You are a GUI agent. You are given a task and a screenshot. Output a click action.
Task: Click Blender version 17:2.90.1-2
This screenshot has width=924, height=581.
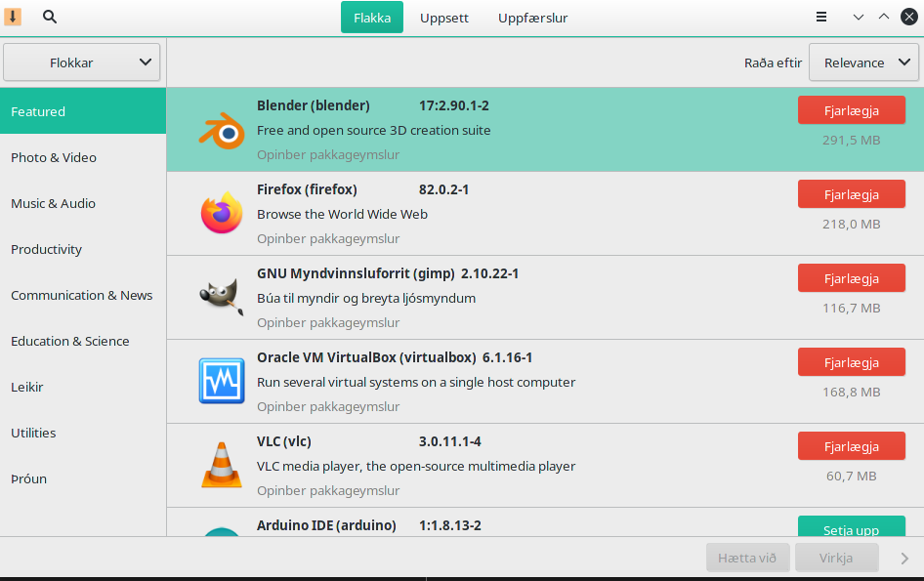click(x=454, y=105)
